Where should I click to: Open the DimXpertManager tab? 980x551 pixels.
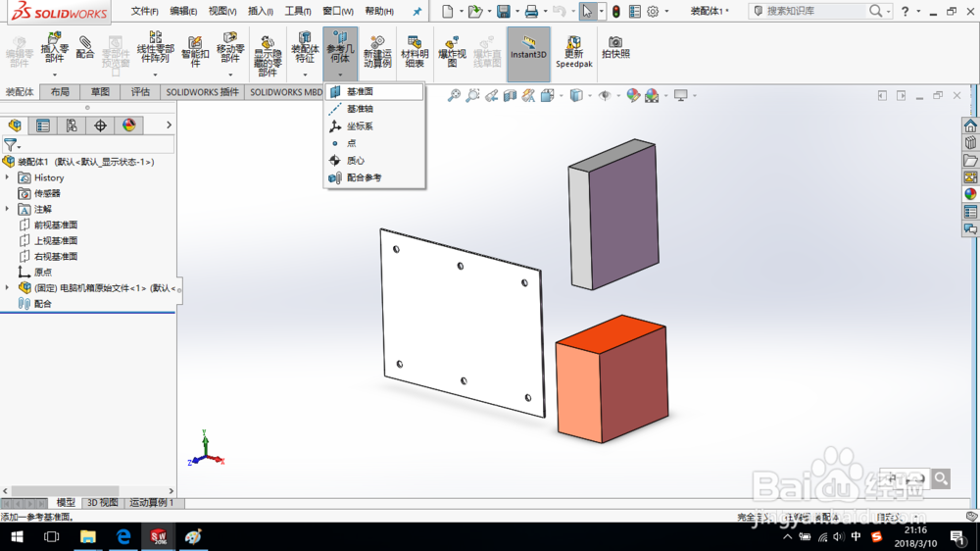(100, 125)
